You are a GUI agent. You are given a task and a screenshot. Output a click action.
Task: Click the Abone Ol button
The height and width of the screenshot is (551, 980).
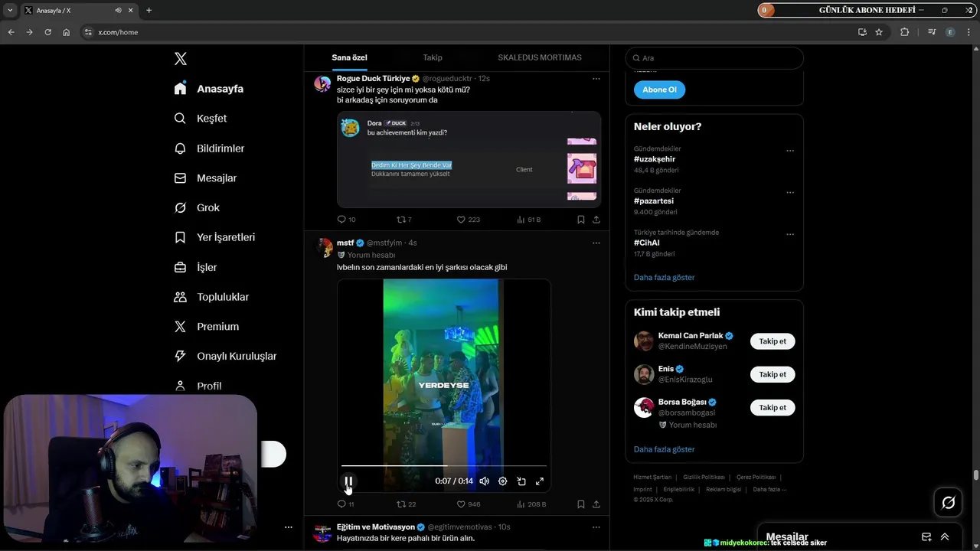(659, 90)
